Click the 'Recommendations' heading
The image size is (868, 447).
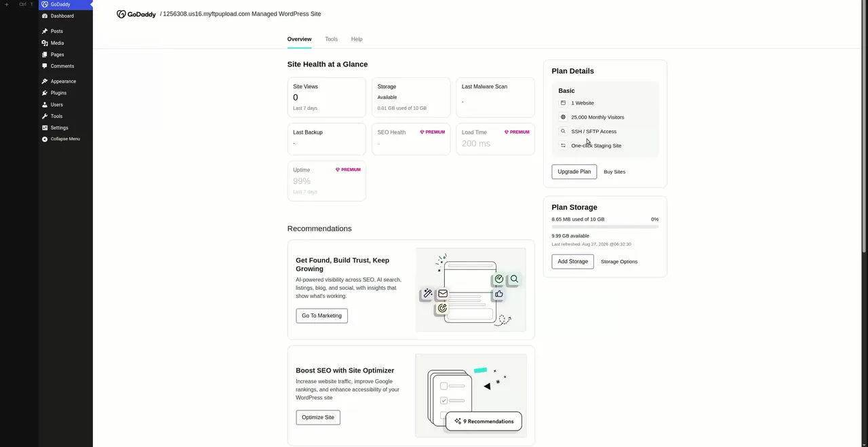319,229
